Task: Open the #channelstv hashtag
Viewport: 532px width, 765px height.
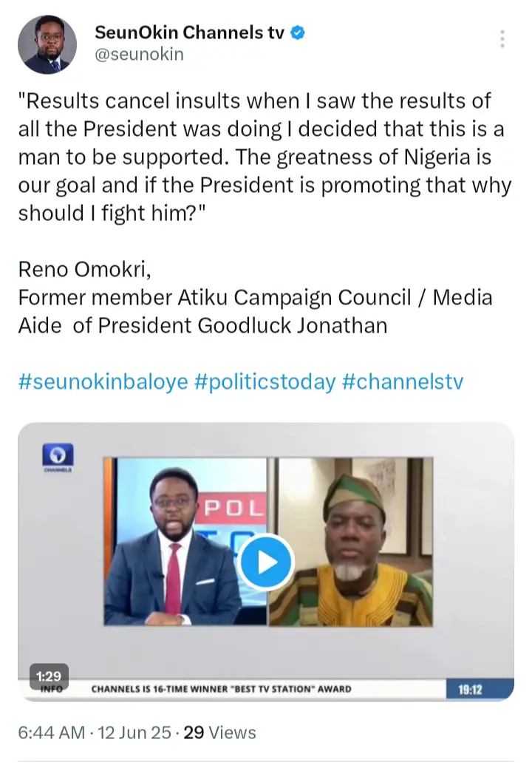Action: [403, 383]
